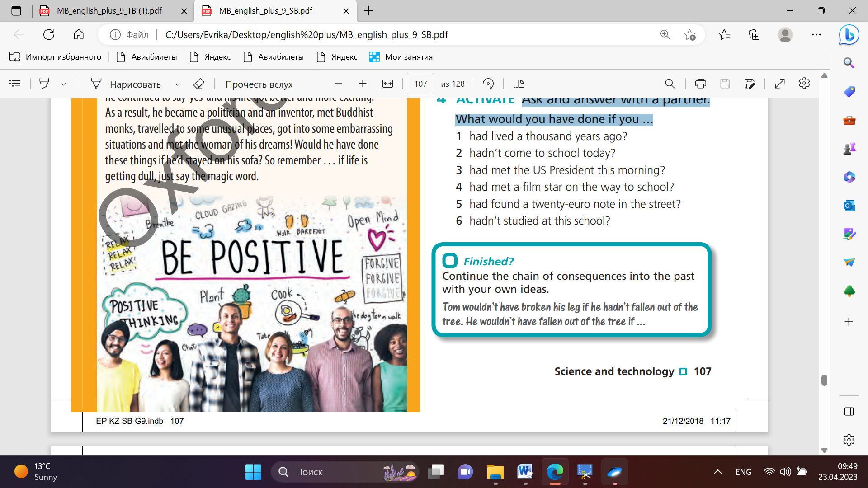Toggle page view layout button

pos(519,84)
